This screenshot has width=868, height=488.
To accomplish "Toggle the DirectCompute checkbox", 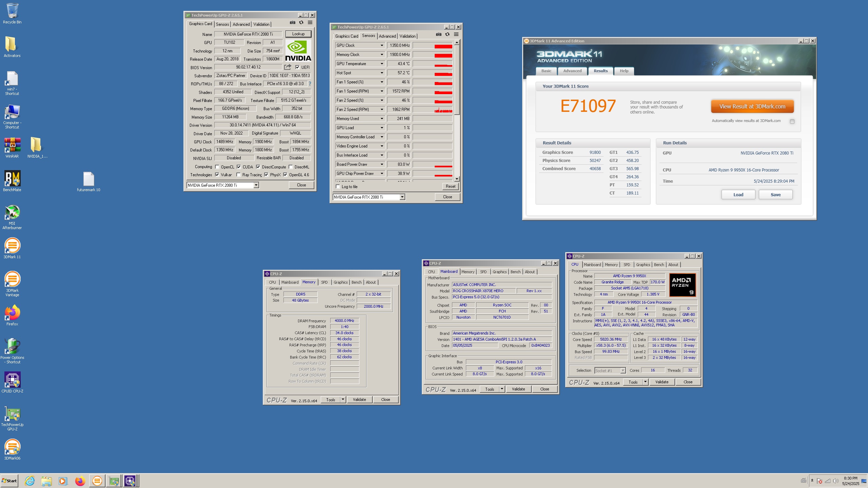I will pyautogui.click(x=258, y=167).
